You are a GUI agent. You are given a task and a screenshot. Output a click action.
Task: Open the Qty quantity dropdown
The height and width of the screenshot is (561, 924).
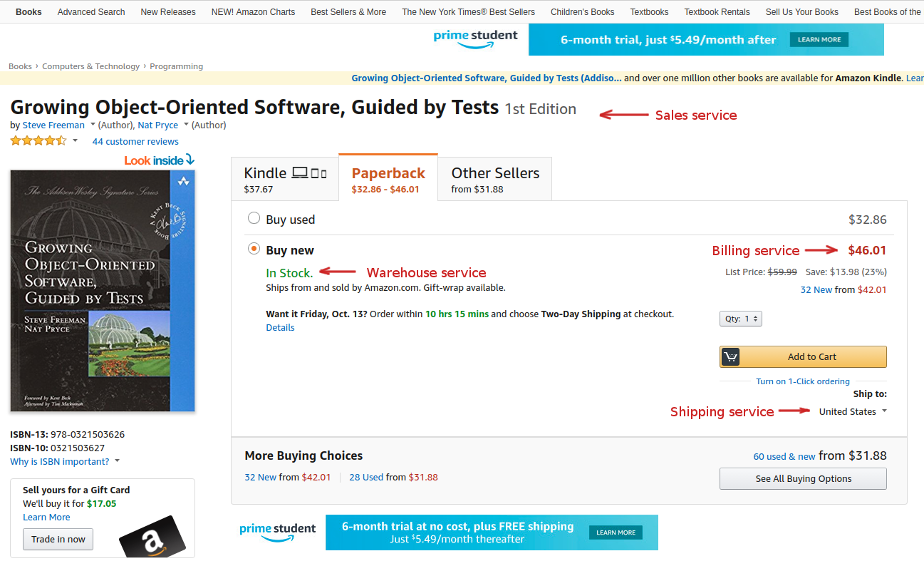pos(740,319)
